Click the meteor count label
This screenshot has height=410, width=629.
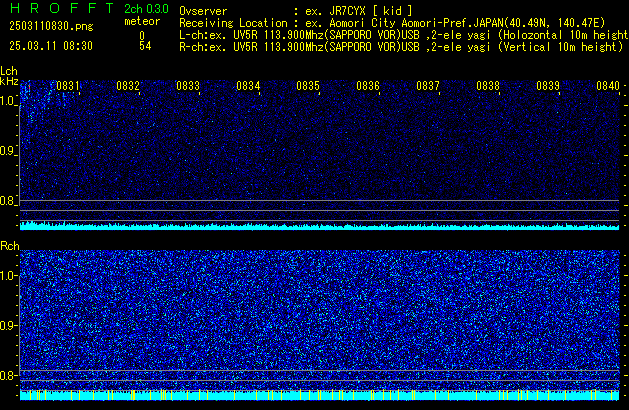(142, 21)
